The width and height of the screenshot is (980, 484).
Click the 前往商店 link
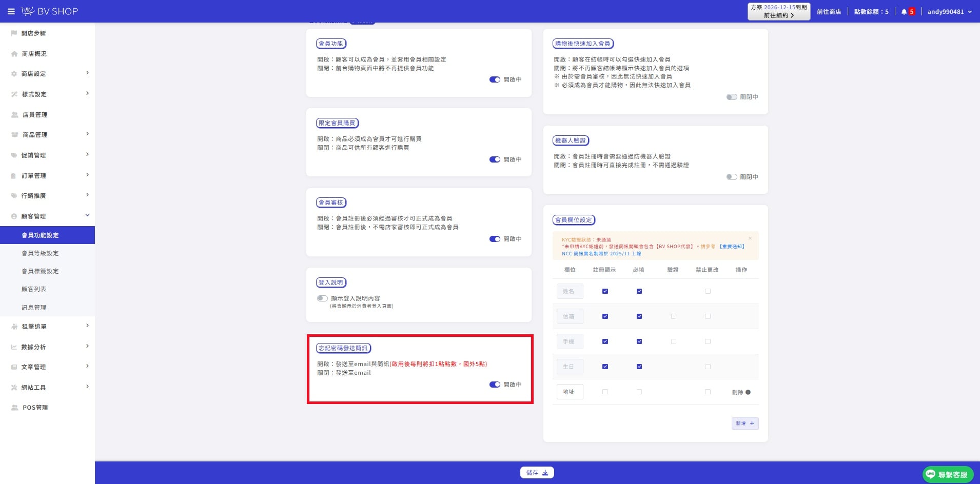pos(829,12)
